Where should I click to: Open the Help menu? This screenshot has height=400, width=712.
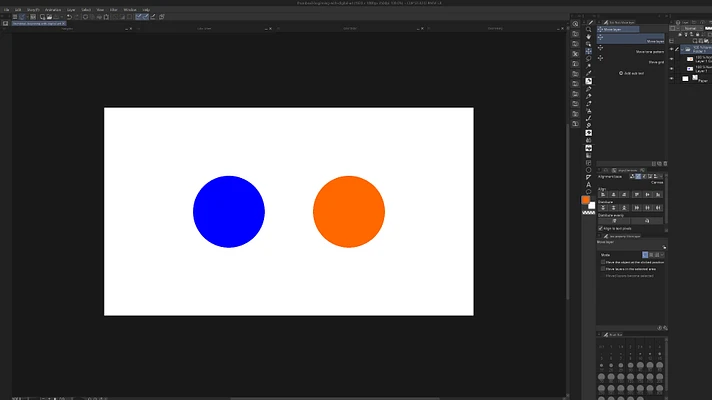coord(146,10)
